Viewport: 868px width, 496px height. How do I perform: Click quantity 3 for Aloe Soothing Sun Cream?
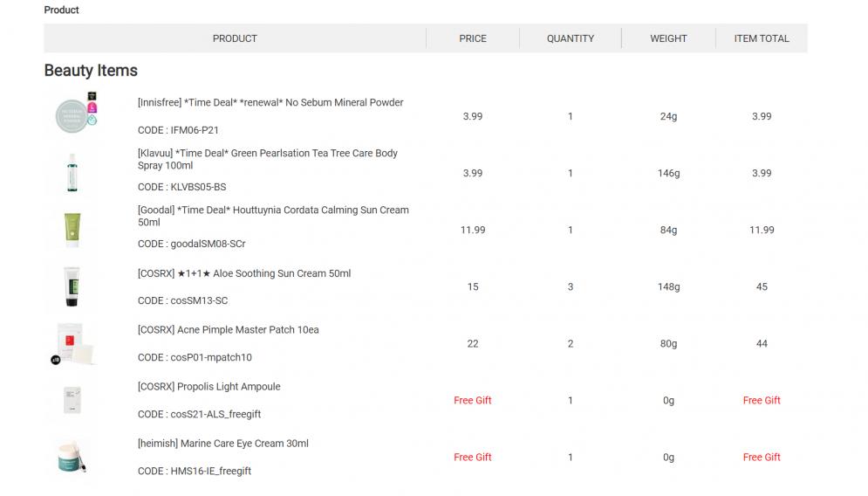point(571,287)
